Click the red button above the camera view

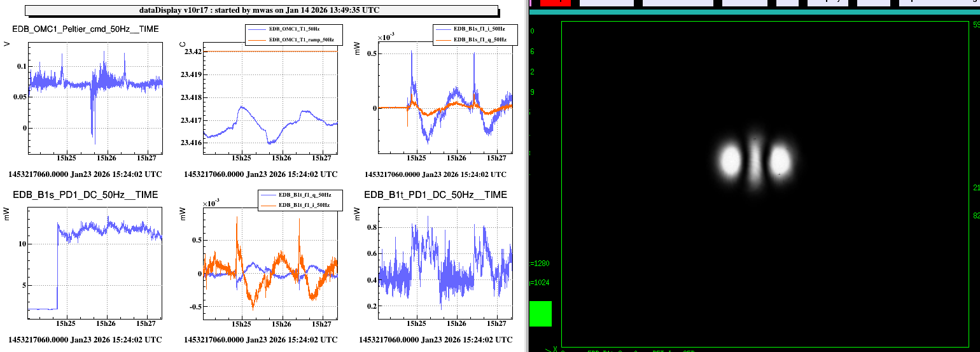(556, 3)
